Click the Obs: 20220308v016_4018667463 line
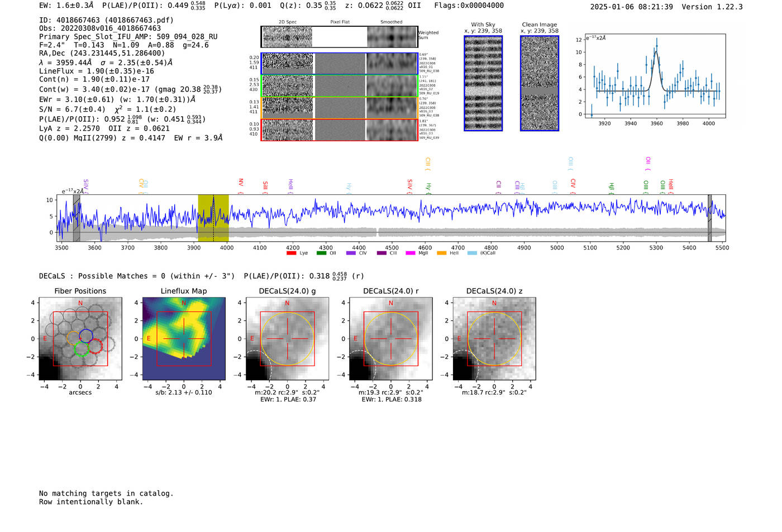Screen dimensions: 782x532 [100, 28]
